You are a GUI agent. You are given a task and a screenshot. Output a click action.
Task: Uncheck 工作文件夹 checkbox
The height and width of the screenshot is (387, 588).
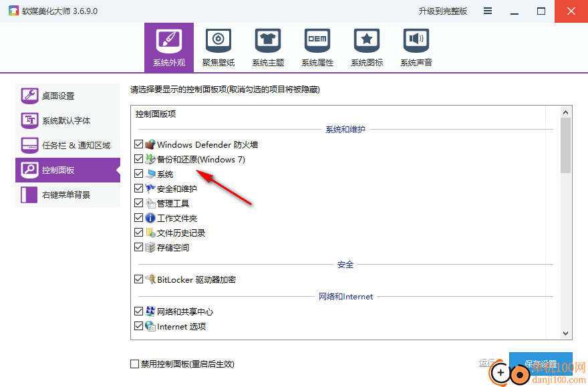tap(138, 218)
